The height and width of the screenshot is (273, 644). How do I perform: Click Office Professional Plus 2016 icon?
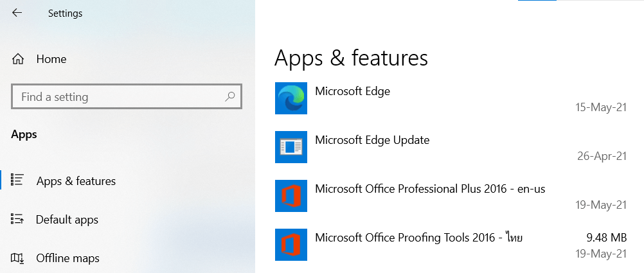click(291, 196)
